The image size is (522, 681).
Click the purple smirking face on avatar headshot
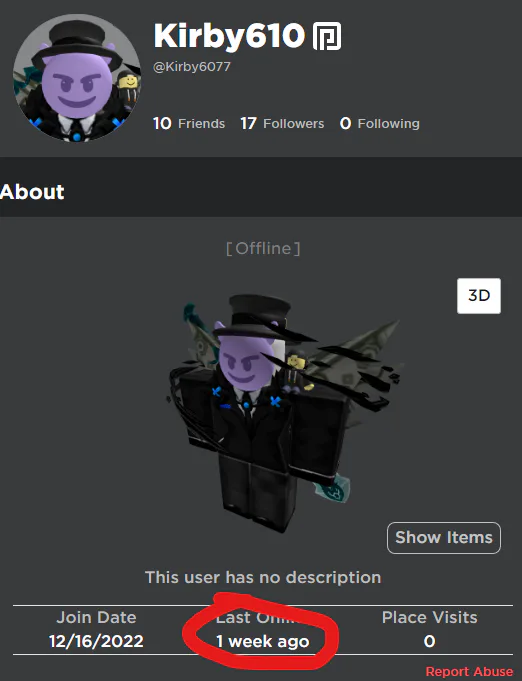[77, 85]
